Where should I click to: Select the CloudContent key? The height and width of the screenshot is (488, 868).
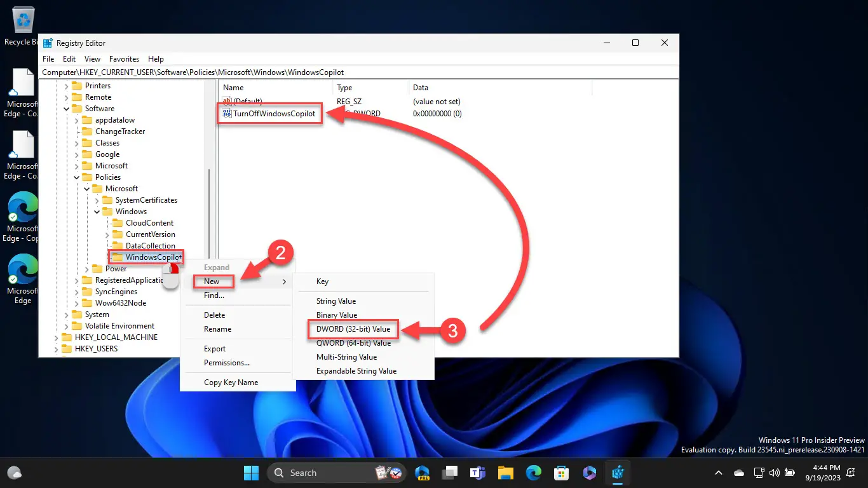click(149, 223)
